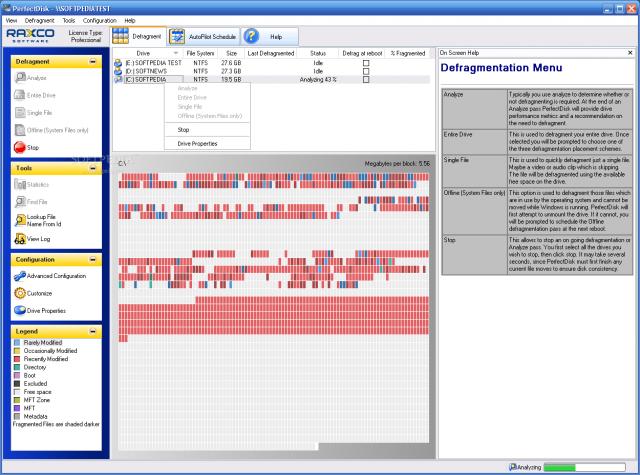
Task: Click the File System column header
Action: [x=200, y=53]
